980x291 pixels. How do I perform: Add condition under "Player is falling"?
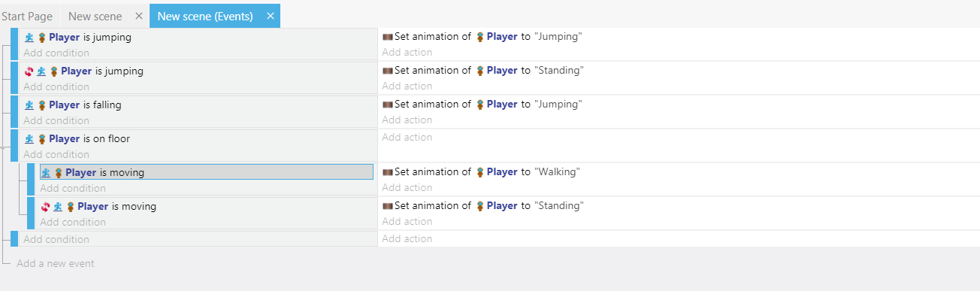pos(56,120)
